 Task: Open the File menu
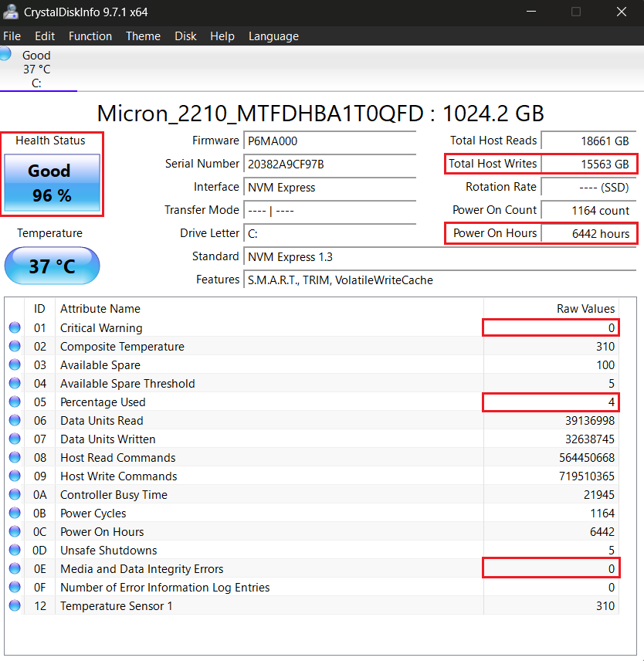point(12,36)
